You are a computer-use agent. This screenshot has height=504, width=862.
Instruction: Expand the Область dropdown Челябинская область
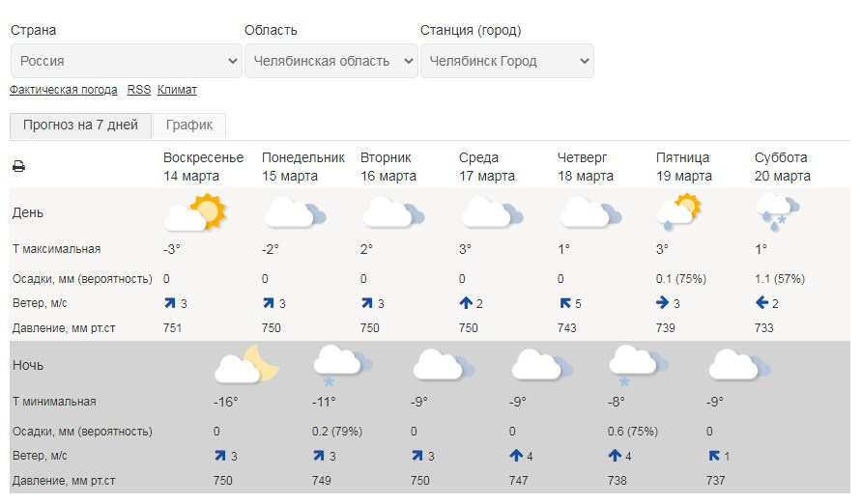[331, 61]
